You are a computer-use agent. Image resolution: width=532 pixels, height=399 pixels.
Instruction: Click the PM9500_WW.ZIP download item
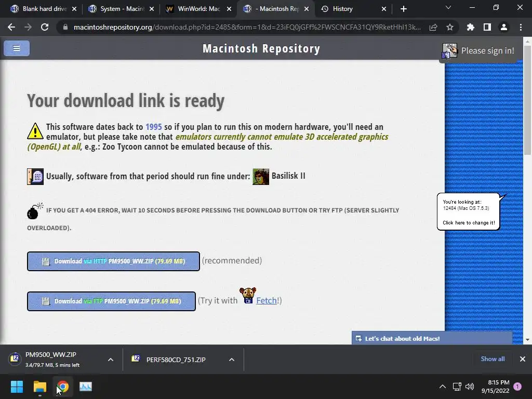(51, 360)
